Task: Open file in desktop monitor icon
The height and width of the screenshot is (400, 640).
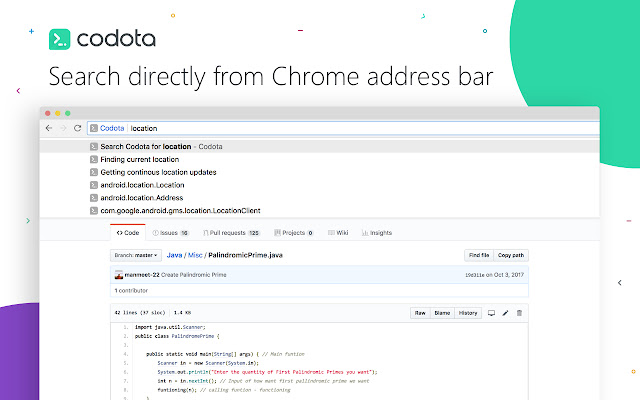Action: point(491,313)
